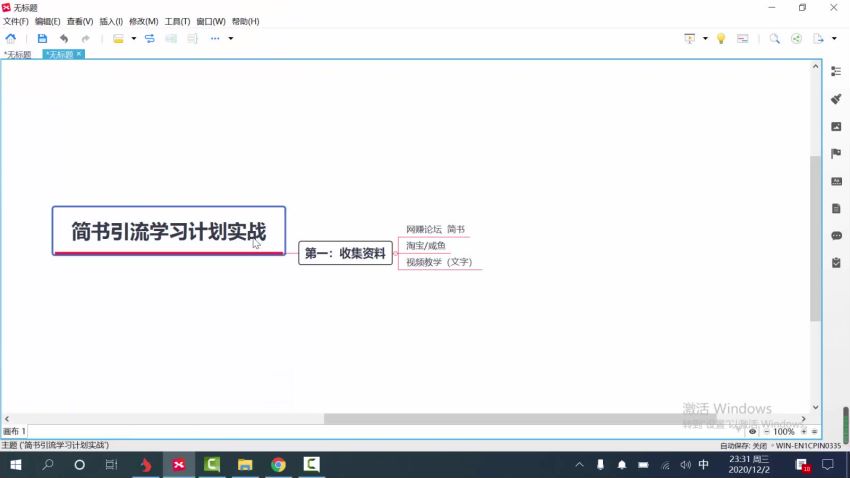850x478 pixels.
Task: Open the Image panel in the right sidebar
Action: (x=836, y=126)
